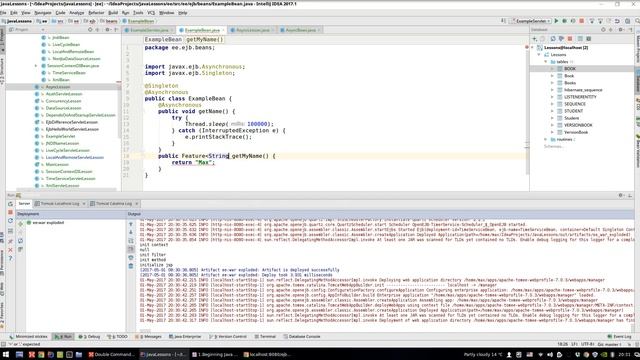
Task: Select AsyncLesson in the project tree
Action: [58, 87]
